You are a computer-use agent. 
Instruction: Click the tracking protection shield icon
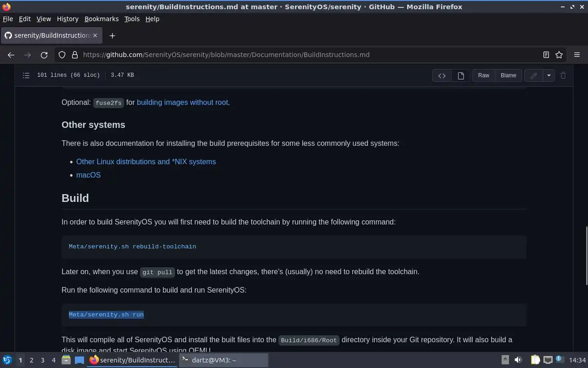(62, 55)
